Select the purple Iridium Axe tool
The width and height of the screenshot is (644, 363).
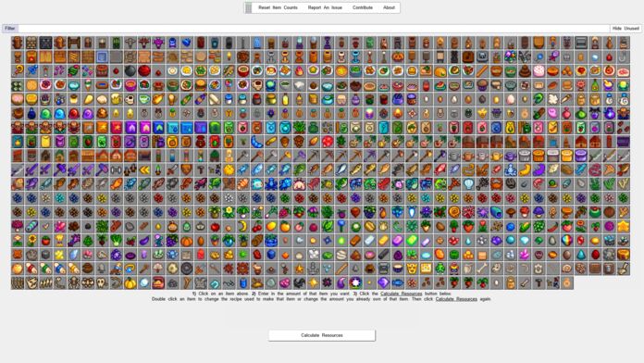pyautogui.click(x=299, y=156)
